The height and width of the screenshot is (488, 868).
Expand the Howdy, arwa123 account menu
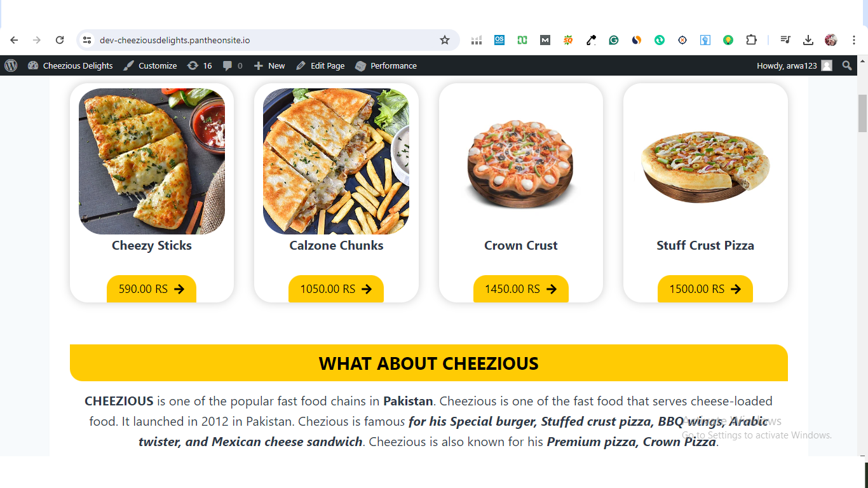pos(794,65)
